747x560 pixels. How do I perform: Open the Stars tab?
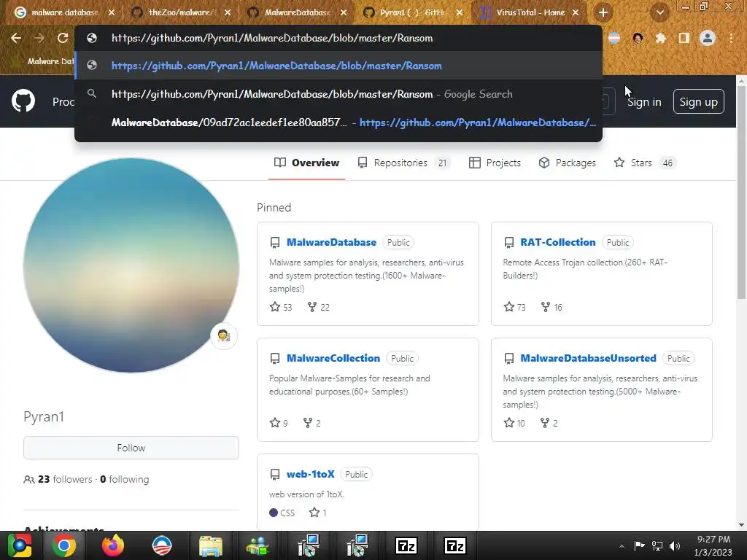[x=645, y=163]
